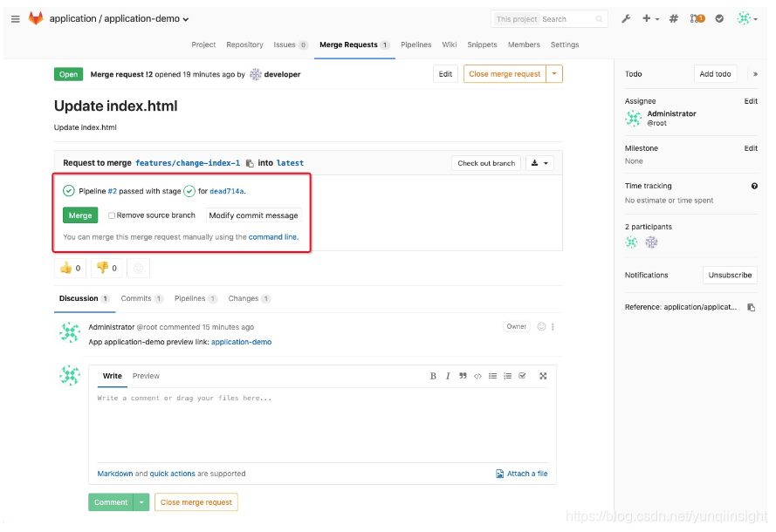Open Close merge request dropdown arrow
776x532 pixels.
[x=554, y=74]
